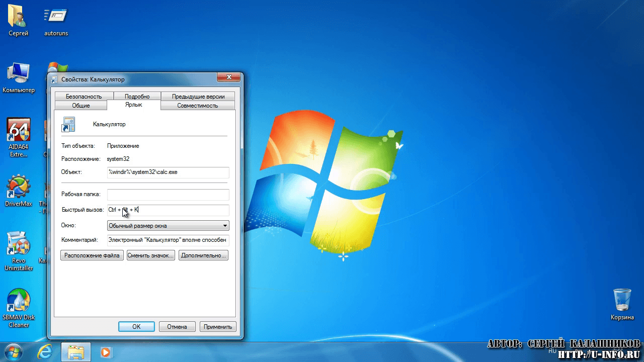644x362 pixels.
Task: Click the Сменить значок... button
Action: (151, 255)
